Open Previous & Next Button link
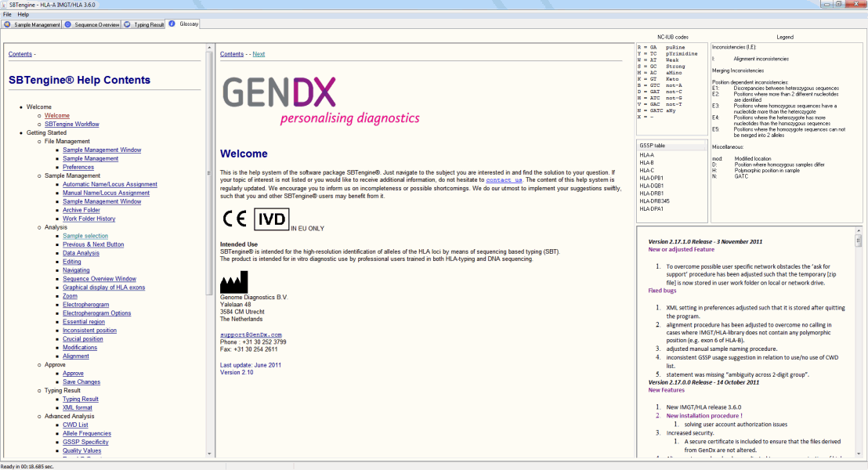Image resolution: width=868 pixels, height=470 pixels. pyautogui.click(x=93, y=244)
